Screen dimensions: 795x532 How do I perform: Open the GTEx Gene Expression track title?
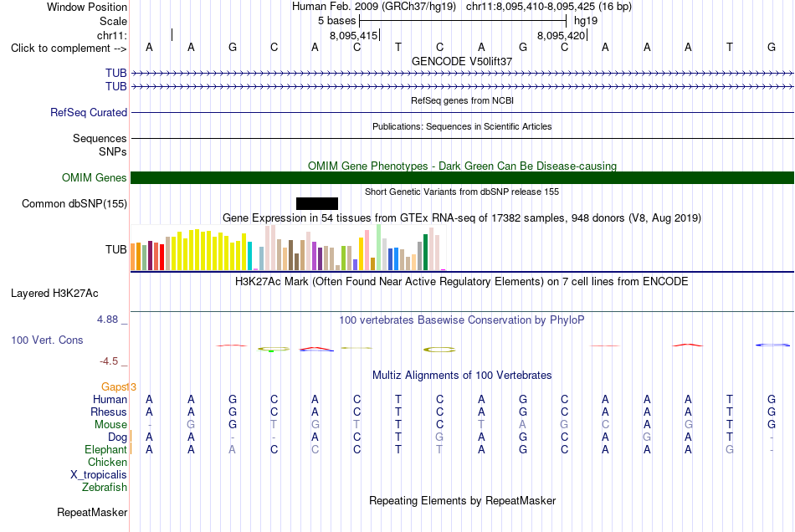point(462,217)
